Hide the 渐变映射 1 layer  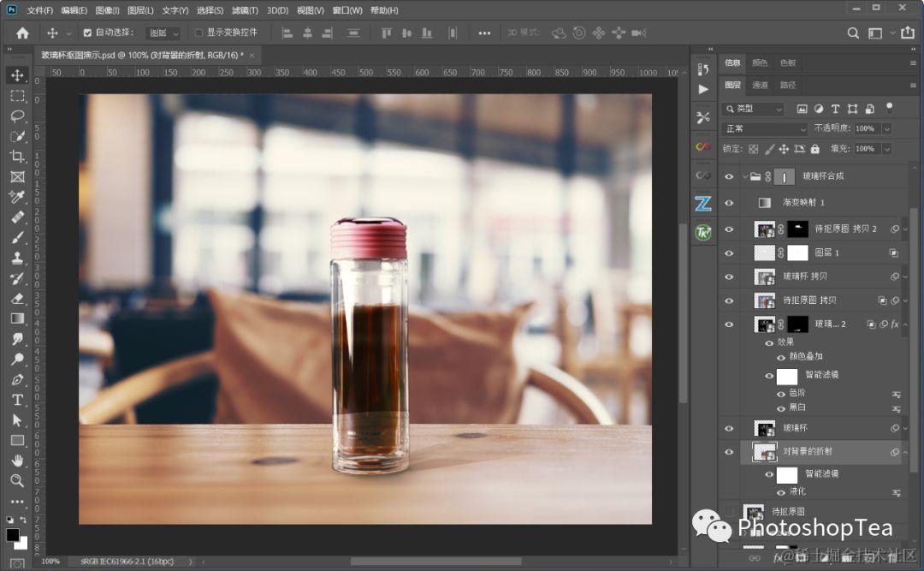coord(729,203)
